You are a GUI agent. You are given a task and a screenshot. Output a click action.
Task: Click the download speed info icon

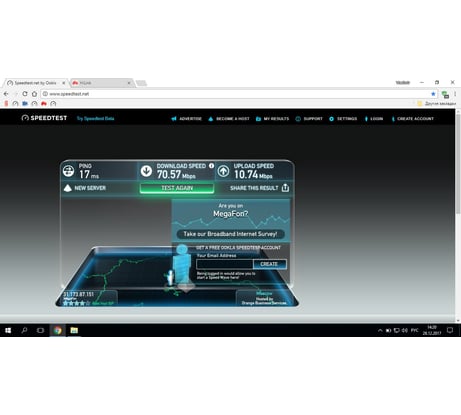click(211, 166)
